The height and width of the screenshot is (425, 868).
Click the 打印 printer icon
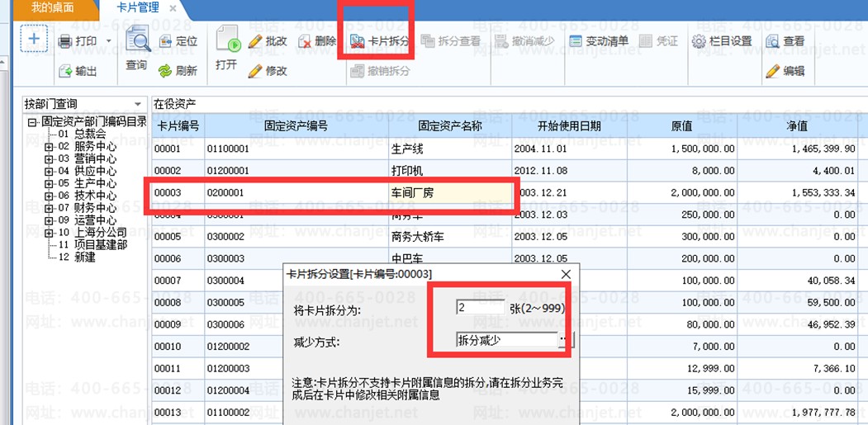pos(65,41)
